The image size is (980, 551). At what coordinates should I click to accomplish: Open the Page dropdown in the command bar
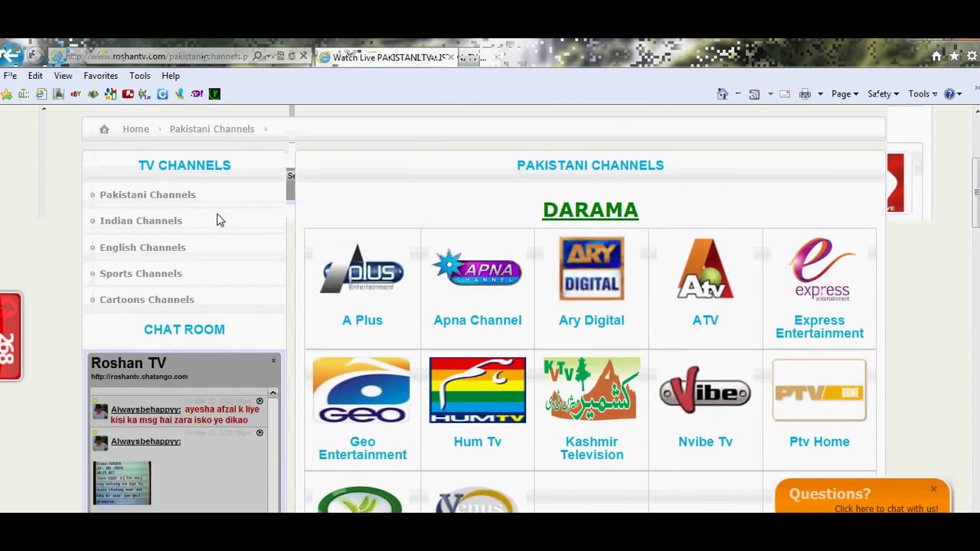tap(844, 94)
